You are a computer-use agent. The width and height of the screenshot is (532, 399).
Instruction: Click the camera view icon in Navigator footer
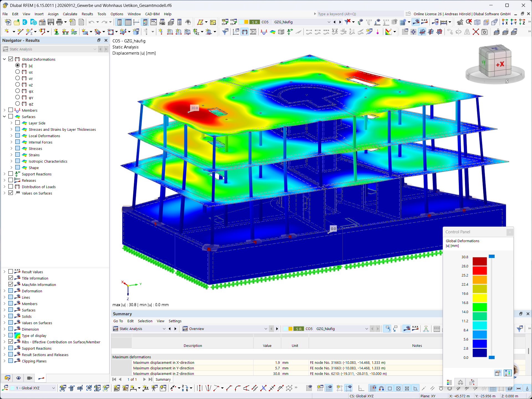point(30,378)
